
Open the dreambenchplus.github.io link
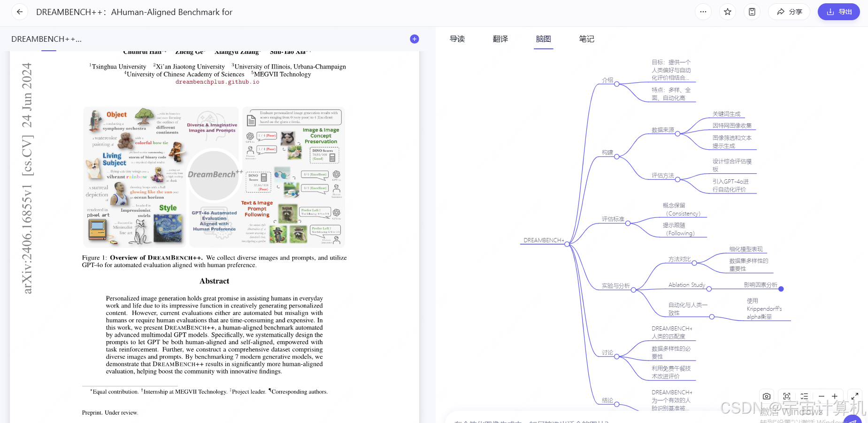[217, 82]
